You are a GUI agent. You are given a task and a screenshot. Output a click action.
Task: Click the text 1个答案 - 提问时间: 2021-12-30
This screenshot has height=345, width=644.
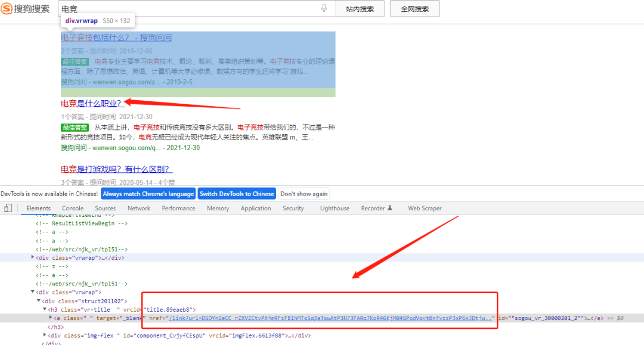point(106,117)
